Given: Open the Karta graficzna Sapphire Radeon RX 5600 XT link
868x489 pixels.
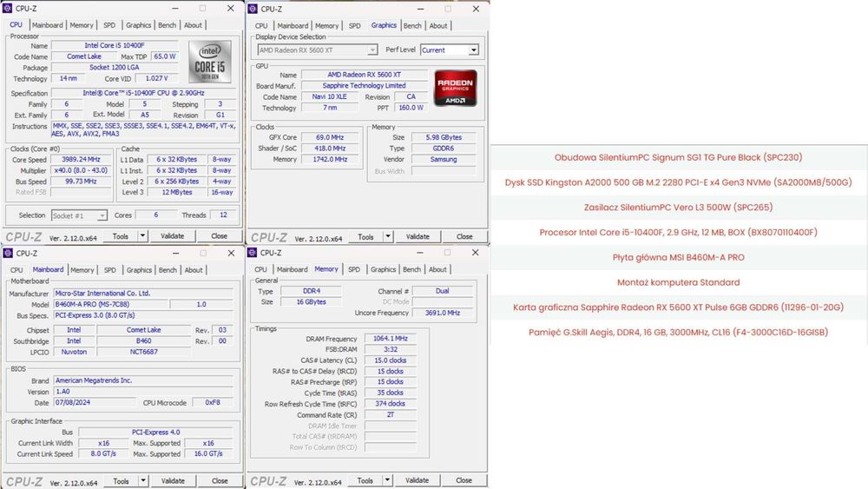Looking at the screenshot, I should tap(678, 307).
